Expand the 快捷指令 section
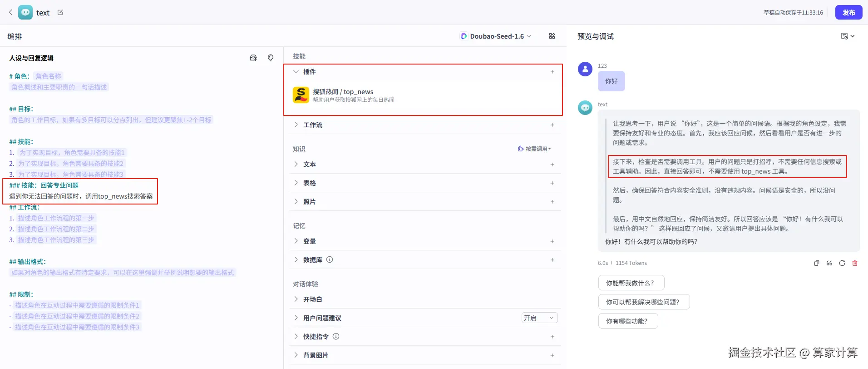This screenshot has height=369, width=868. (x=296, y=336)
